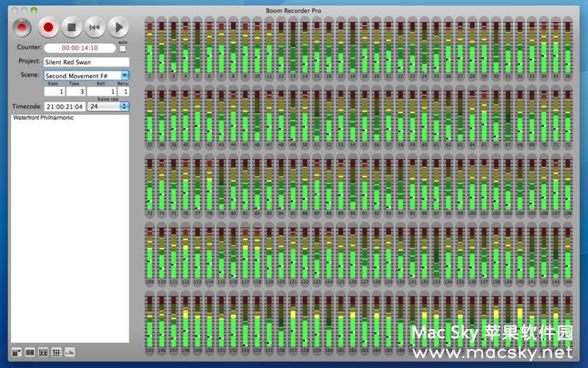This screenshot has width=588, height=368.
Task: Click the record standby button with the grey ring
Action: 22,27
